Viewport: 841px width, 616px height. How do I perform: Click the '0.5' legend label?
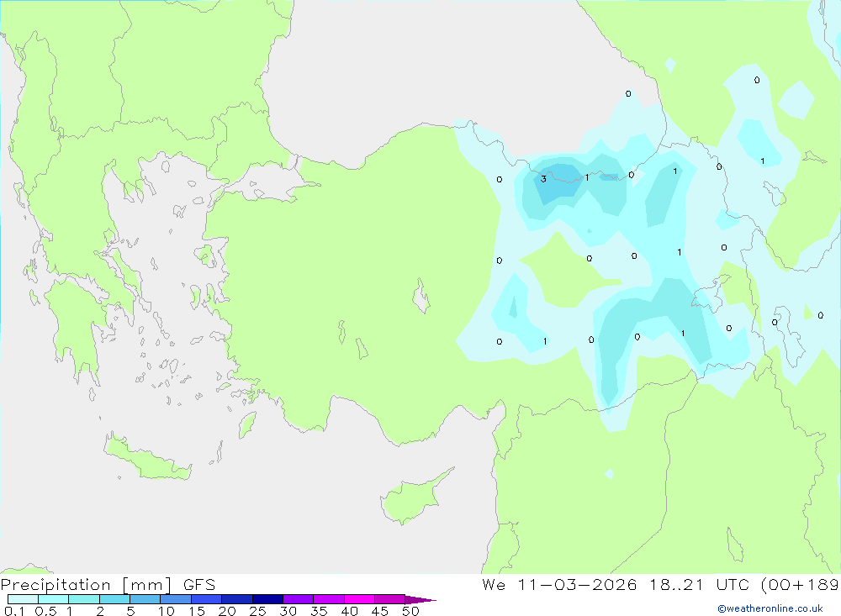[45, 611]
